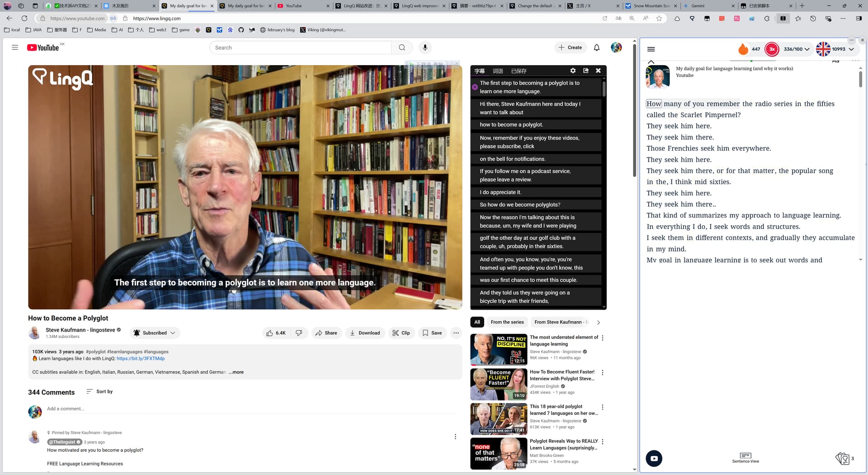Clip the video
The image size is (868, 475).
pyautogui.click(x=401, y=333)
